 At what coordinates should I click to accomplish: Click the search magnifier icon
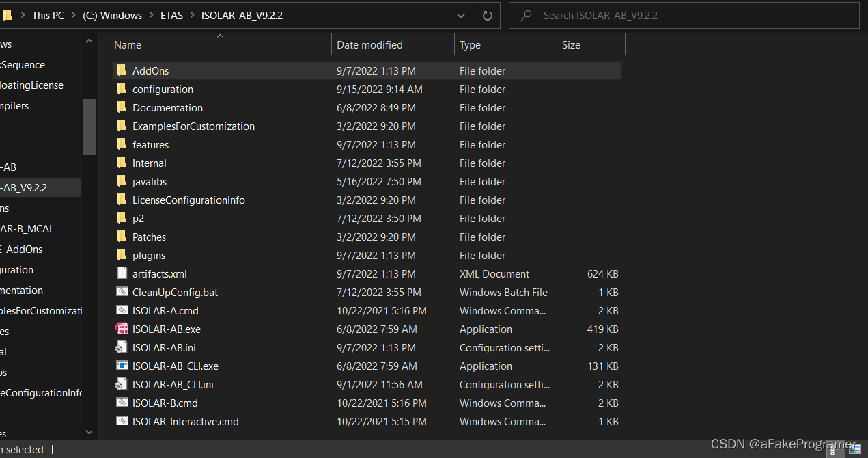527,15
